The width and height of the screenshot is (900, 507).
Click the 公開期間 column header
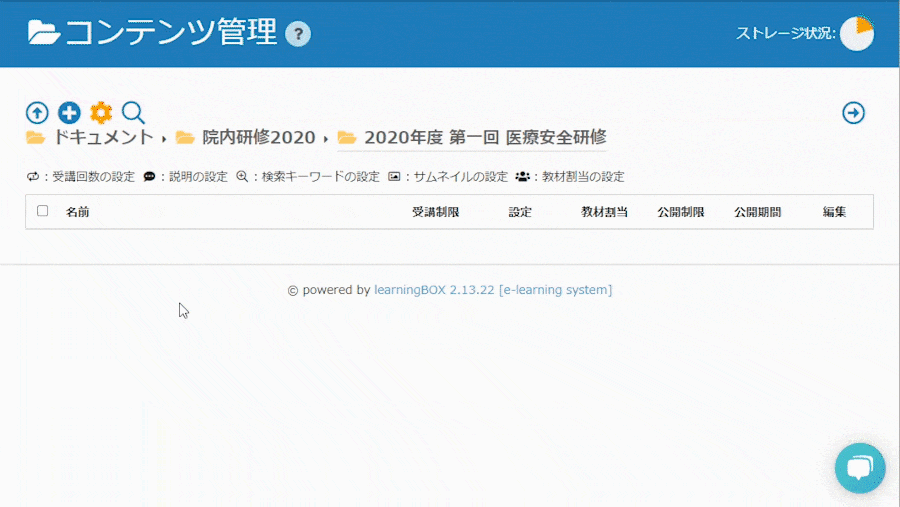(x=757, y=212)
